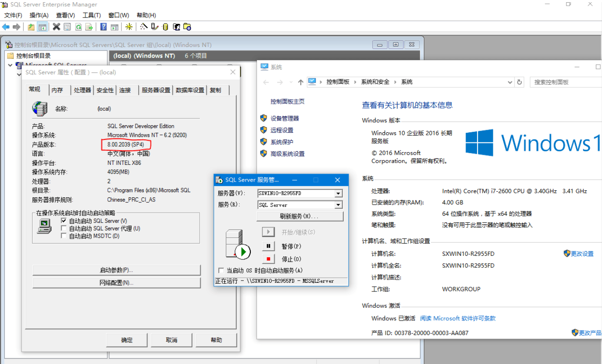
Task: Click the black X Delete toolbar icon
Action: click(56, 27)
